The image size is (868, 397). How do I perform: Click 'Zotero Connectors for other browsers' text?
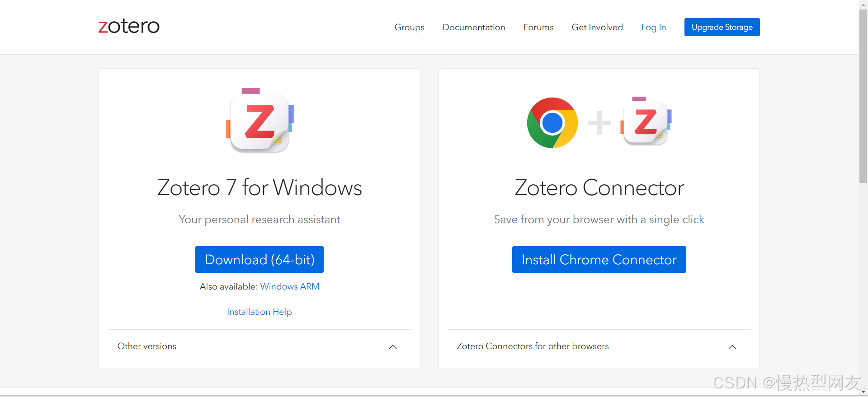533,346
